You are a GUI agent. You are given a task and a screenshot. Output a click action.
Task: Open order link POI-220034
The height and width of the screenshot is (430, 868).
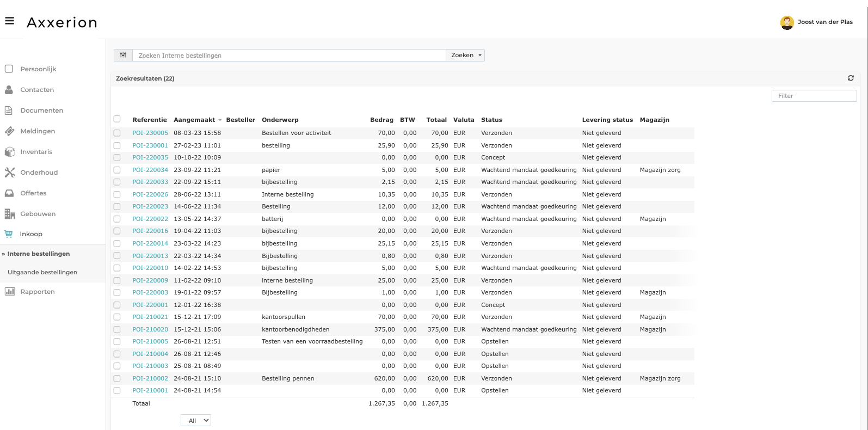click(x=150, y=170)
